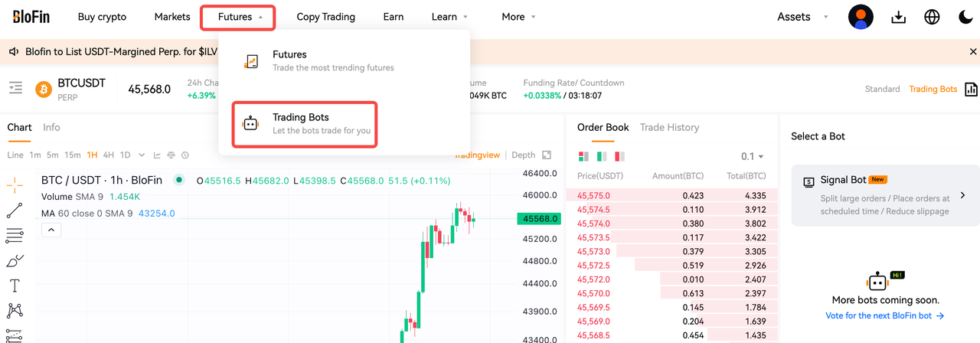The height and width of the screenshot is (343, 980).
Task: Show asks only order book view
Action: tap(620, 156)
